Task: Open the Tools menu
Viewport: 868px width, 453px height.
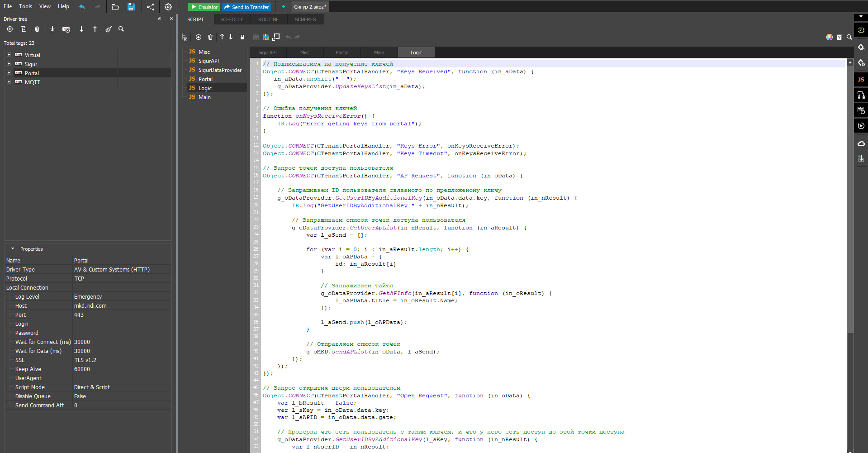Action: pos(25,6)
